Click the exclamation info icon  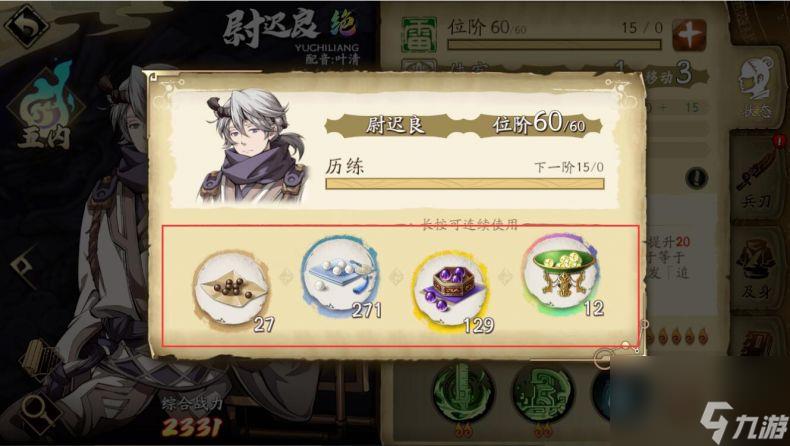697,177
